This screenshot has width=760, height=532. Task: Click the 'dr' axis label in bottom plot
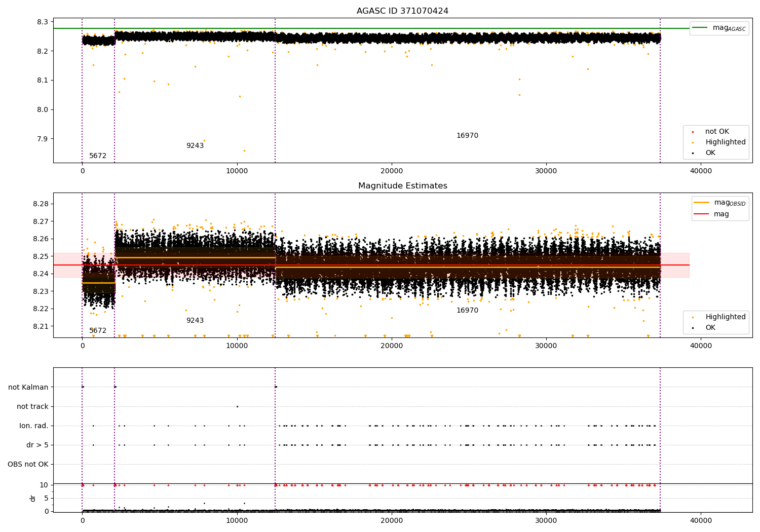[x=33, y=498]
